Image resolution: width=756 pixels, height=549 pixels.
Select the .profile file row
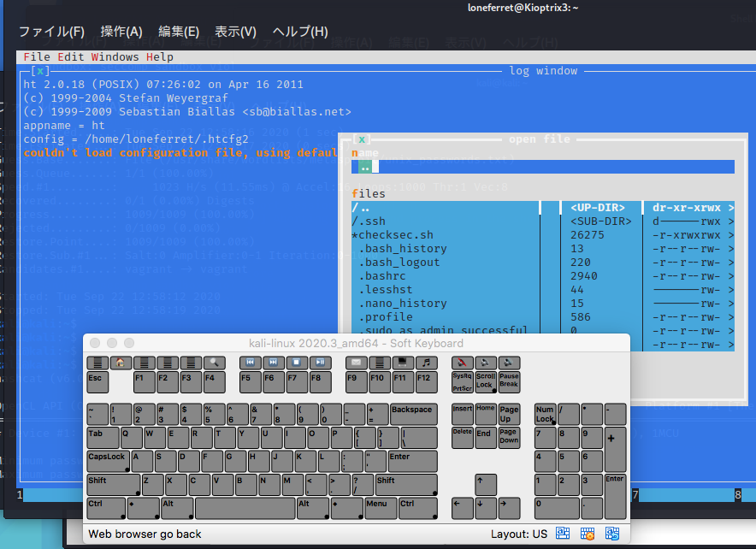coord(543,317)
